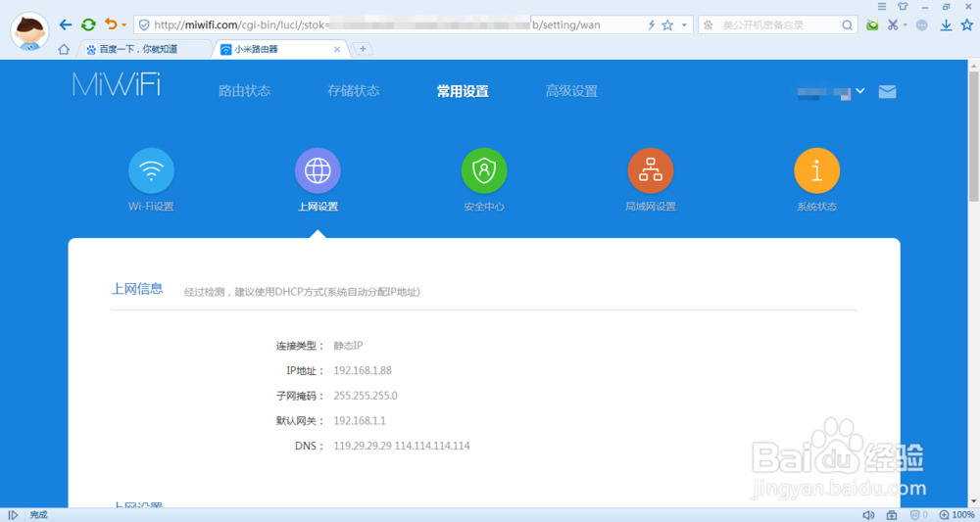The image size is (980, 522).
Task: Click the orange undo restore icon
Action: point(111,24)
